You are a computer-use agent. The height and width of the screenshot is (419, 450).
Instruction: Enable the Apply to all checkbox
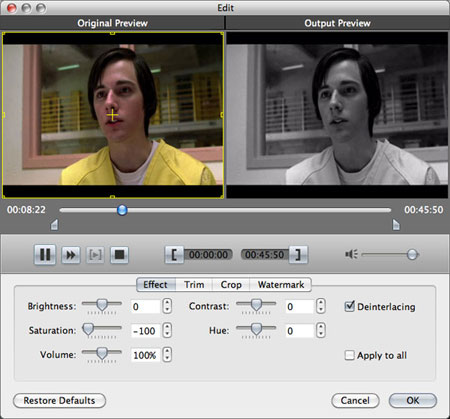pos(349,355)
